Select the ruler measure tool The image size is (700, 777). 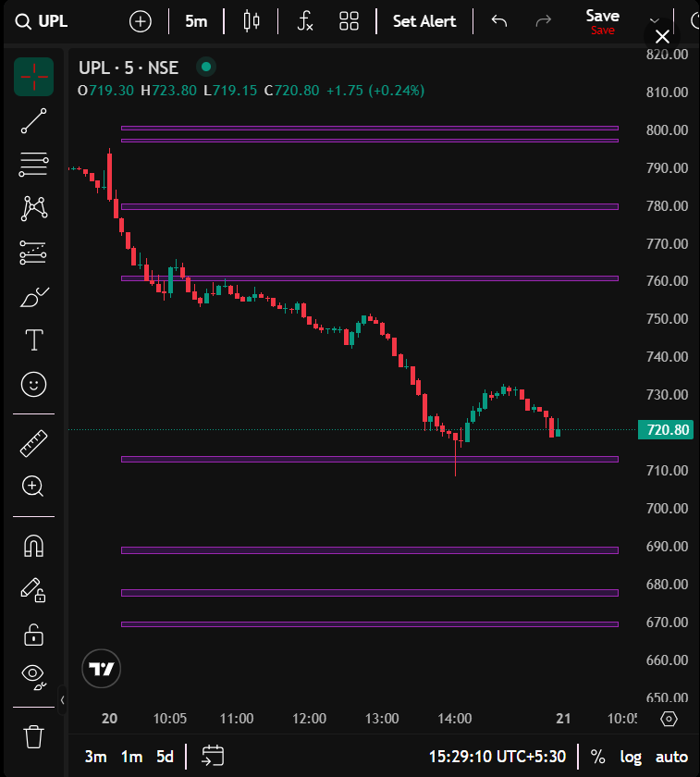(x=33, y=443)
